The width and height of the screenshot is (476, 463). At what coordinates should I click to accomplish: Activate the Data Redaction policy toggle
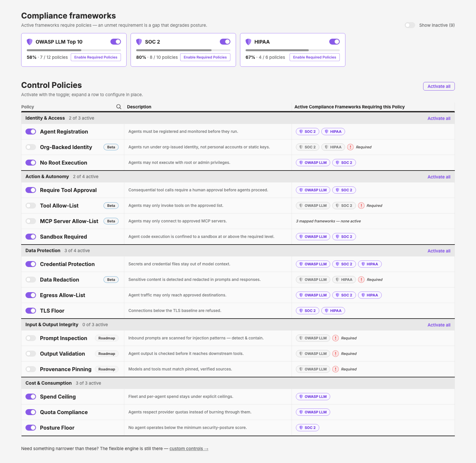pos(31,280)
